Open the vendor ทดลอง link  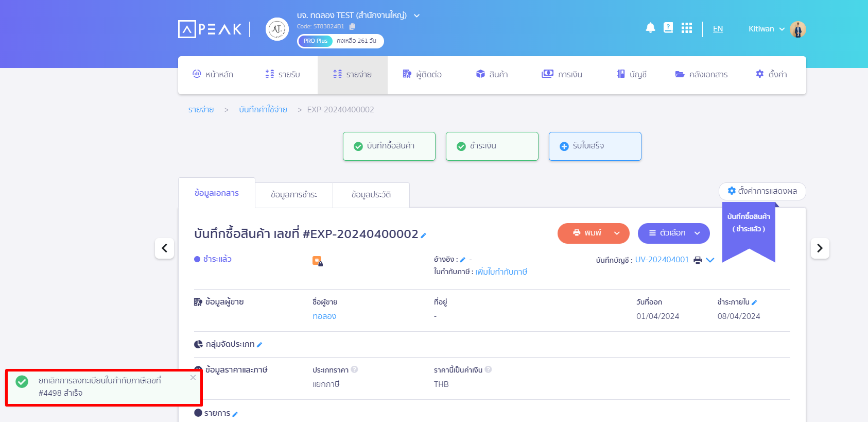(x=324, y=316)
